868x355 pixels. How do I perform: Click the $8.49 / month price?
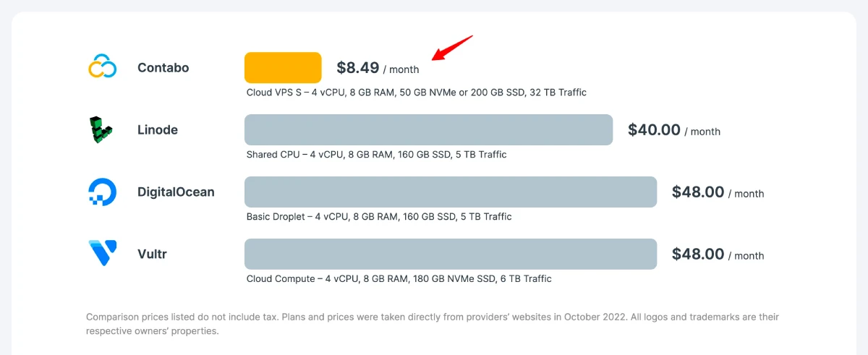[378, 68]
